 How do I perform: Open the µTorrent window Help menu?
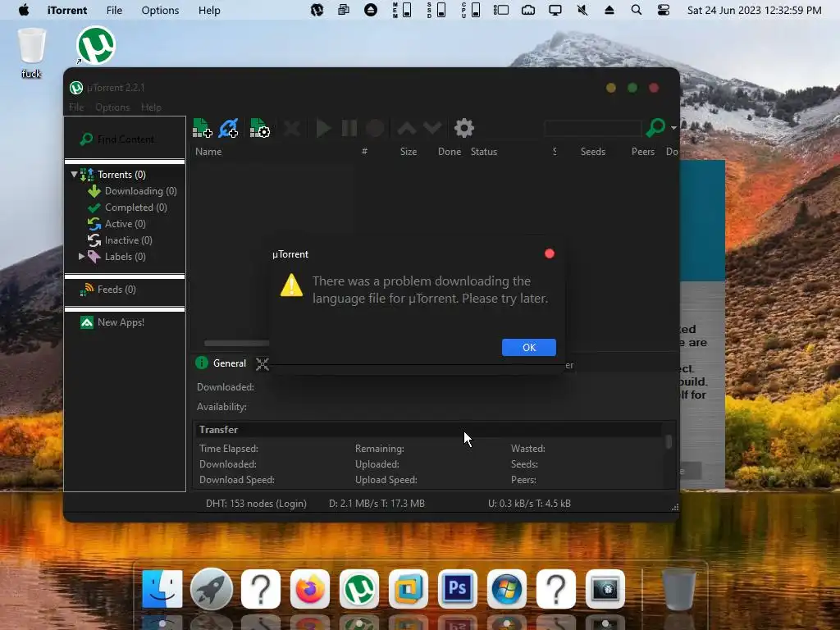coord(151,107)
